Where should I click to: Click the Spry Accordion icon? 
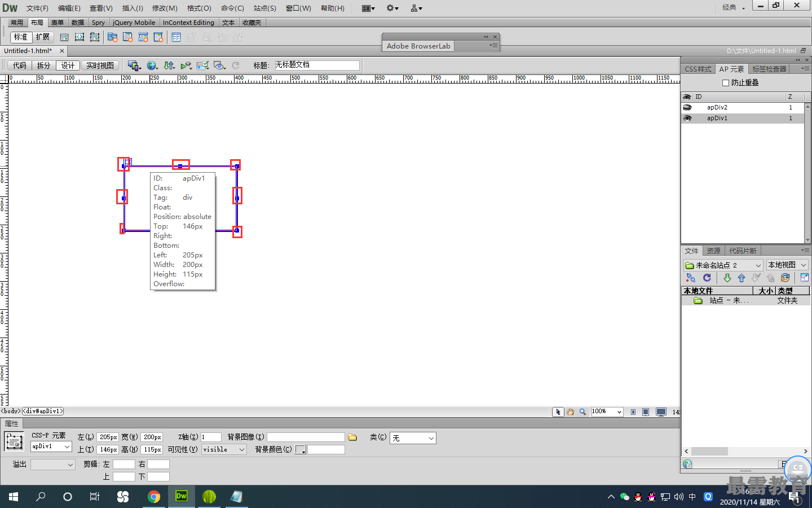pyautogui.click(x=143, y=37)
